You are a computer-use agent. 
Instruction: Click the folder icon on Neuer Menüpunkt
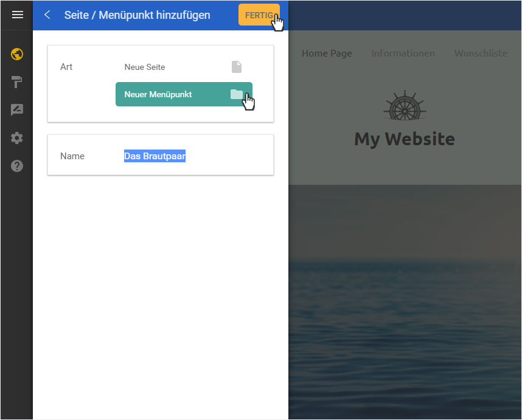coord(237,94)
